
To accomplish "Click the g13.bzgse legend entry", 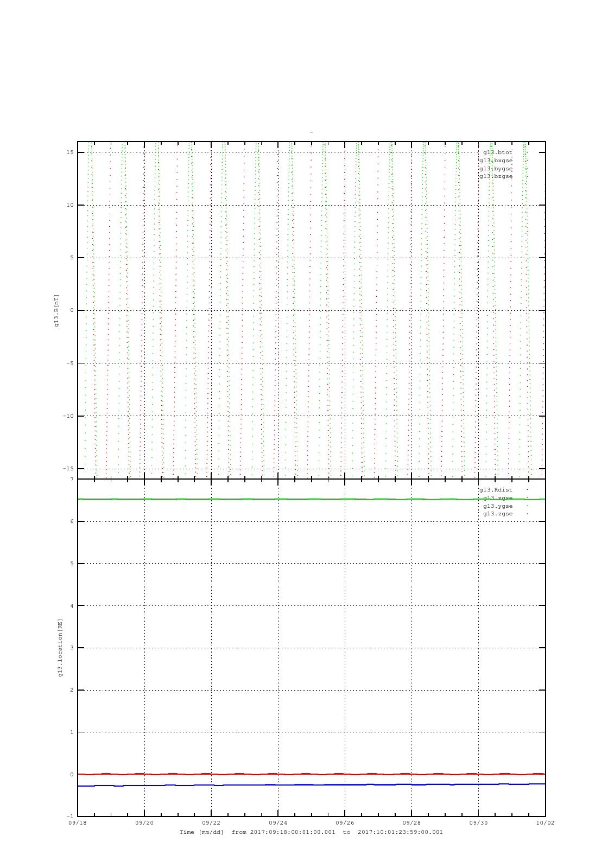I will [x=496, y=176].
